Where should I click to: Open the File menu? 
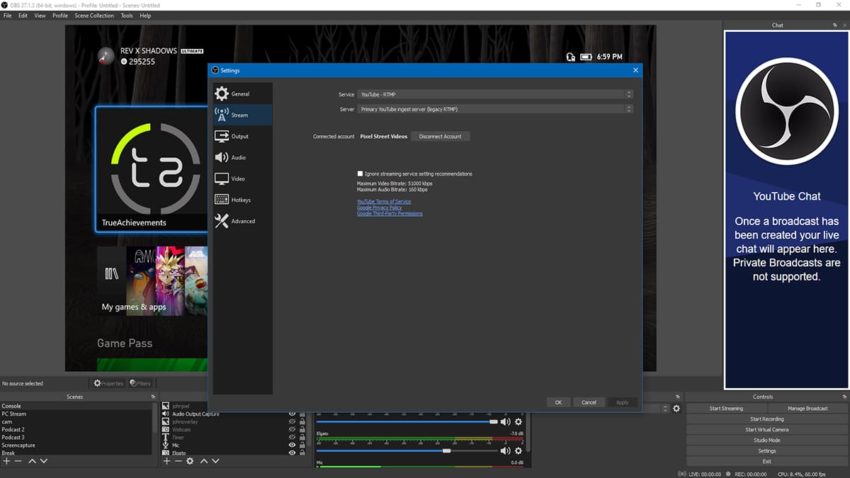(x=7, y=16)
